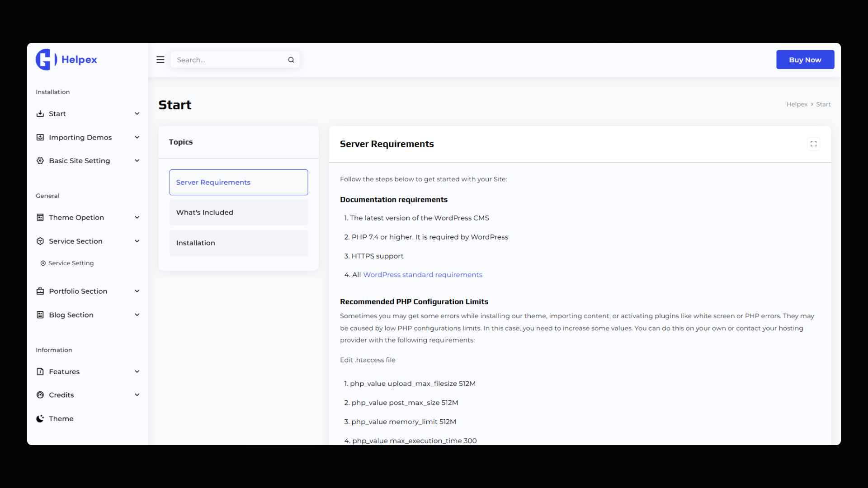This screenshot has height=488, width=868.
Task: Click the Helpex breadcrumb link
Action: pos(797,104)
